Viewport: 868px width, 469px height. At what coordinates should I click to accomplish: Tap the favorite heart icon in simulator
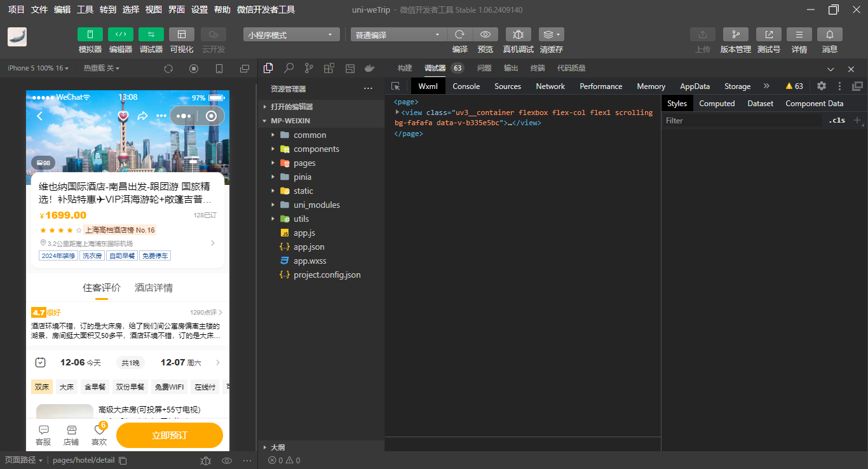coord(123,116)
